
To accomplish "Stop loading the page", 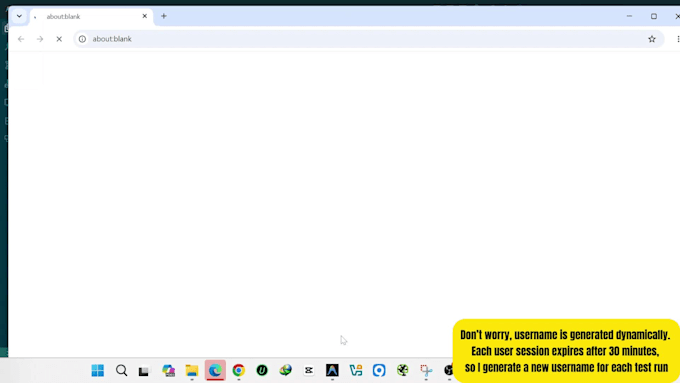I will pyautogui.click(x=59, y=39).
